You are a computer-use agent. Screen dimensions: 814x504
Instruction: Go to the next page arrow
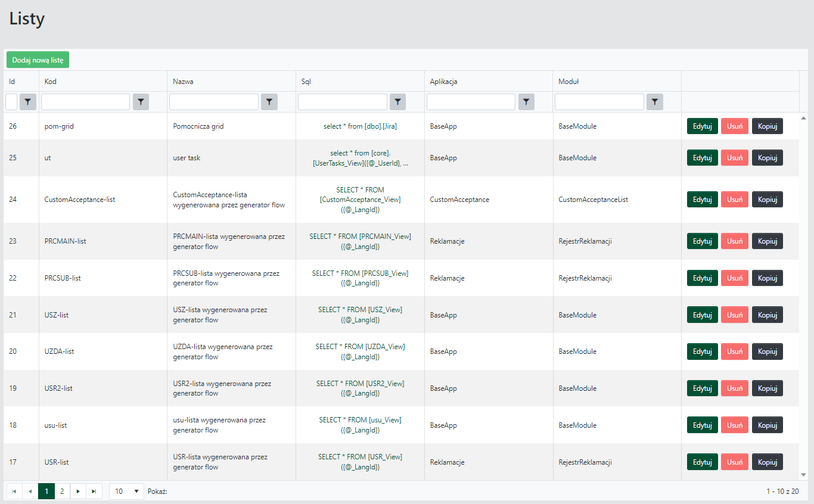(78, 491)
